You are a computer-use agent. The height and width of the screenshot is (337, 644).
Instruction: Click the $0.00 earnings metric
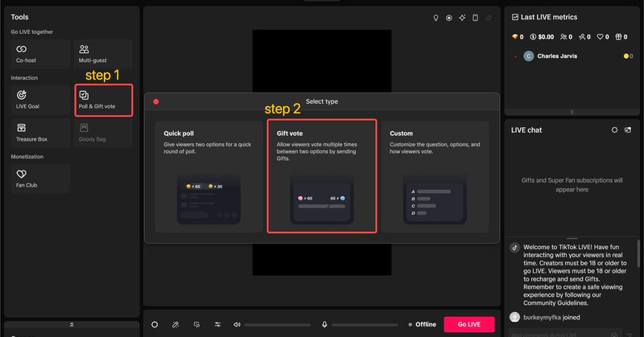(x=542, y=36)
